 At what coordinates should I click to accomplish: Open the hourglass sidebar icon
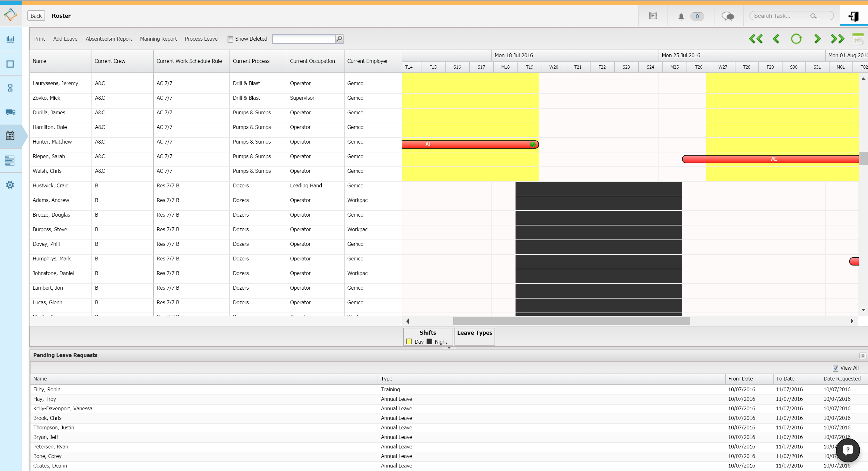click(x=10, y=88)
